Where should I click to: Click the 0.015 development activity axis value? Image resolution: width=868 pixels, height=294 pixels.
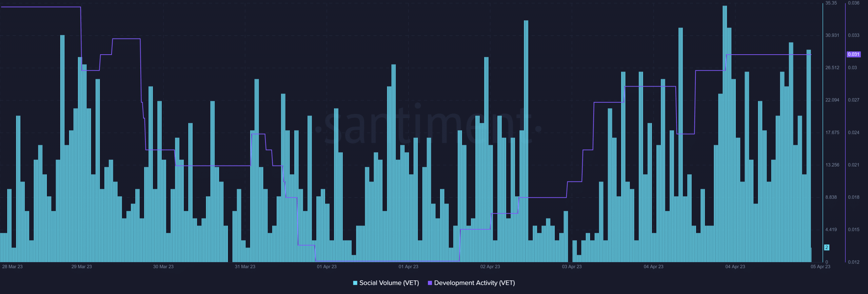point(853,230)
